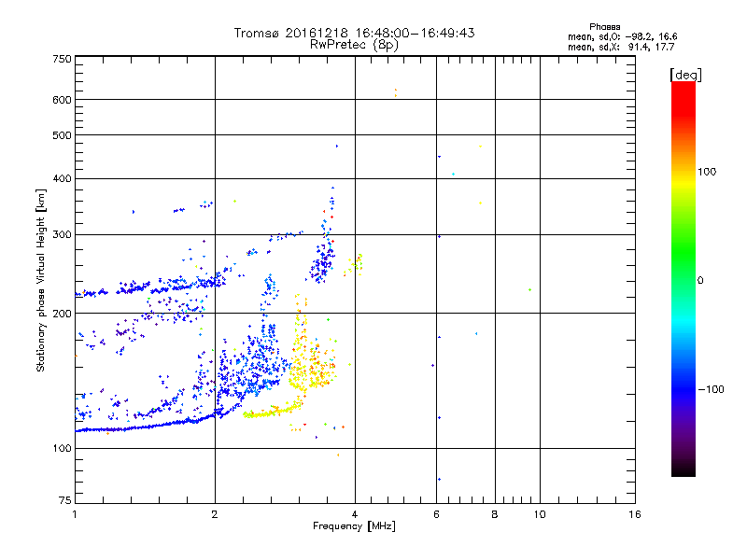Click the colorbar tick label '0'

700,281
